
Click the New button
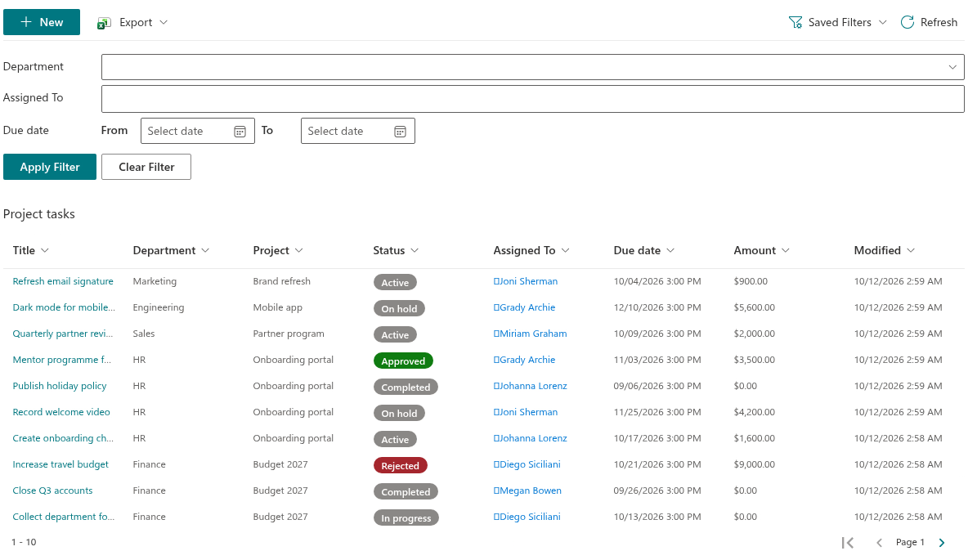pos(42,22)
